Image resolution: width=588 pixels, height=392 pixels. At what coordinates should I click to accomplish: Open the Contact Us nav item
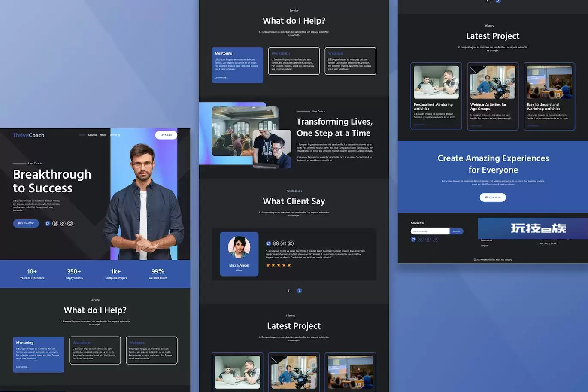click(x=115, y=135)
